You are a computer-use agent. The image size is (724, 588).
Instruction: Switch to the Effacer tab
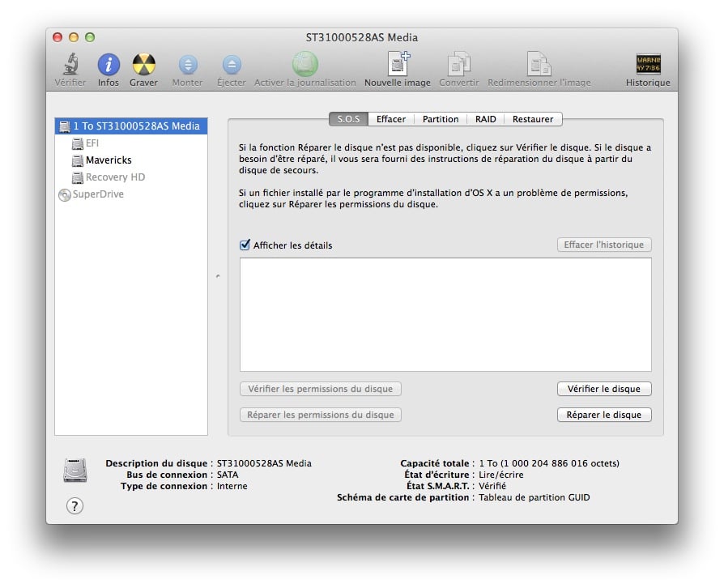pyautogui.click(x=390, y=119)
